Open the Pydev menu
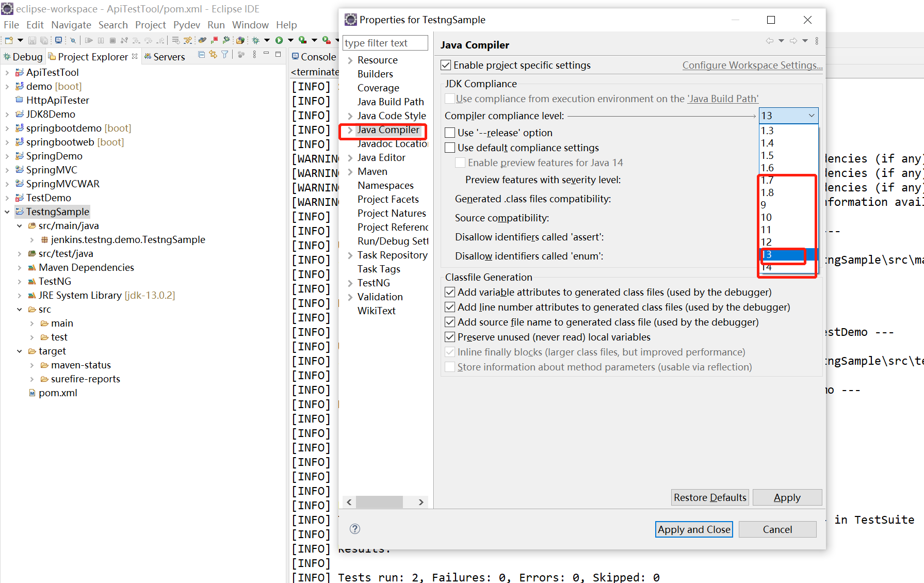The image size is (924, 583). point(187,25)
